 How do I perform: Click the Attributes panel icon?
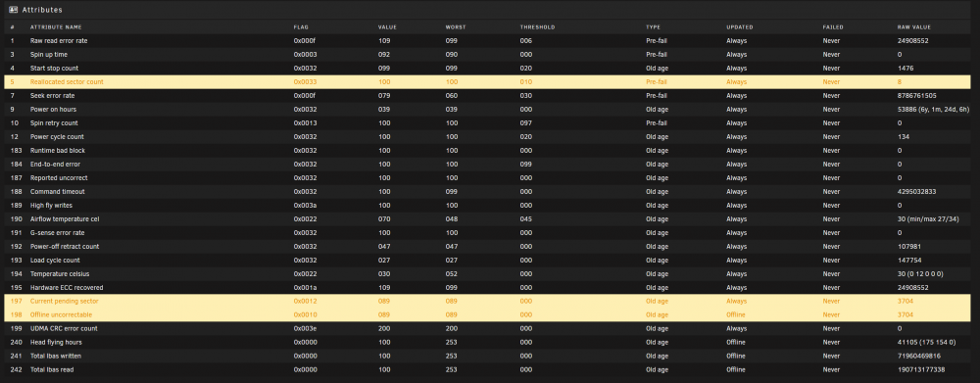[13, 10]
